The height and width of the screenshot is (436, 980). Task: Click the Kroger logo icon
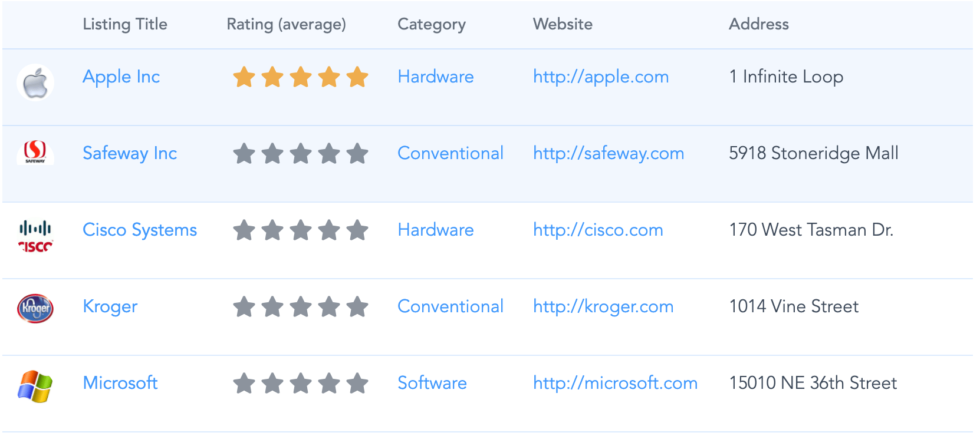pos(35,308)
